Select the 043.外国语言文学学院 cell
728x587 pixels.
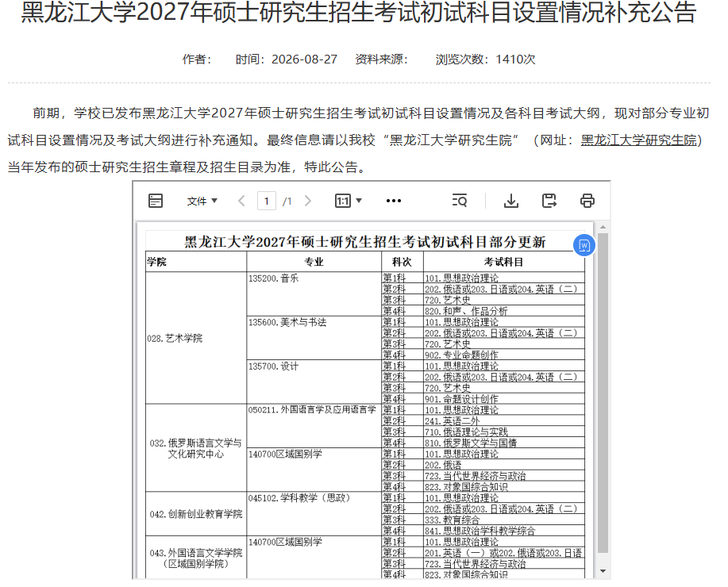[x=196, y=558]
